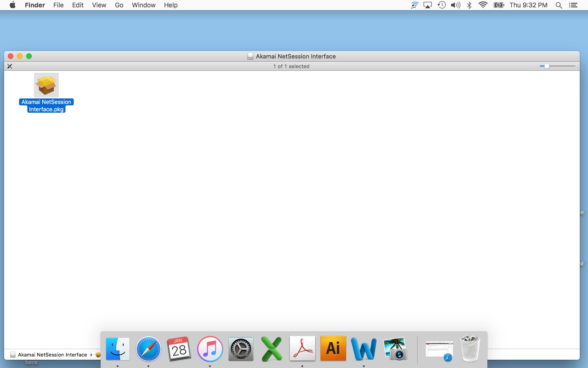588x368 pixels.
Task: Launch Adobe Illustrator from the Dock
Action: coord(333,349)
